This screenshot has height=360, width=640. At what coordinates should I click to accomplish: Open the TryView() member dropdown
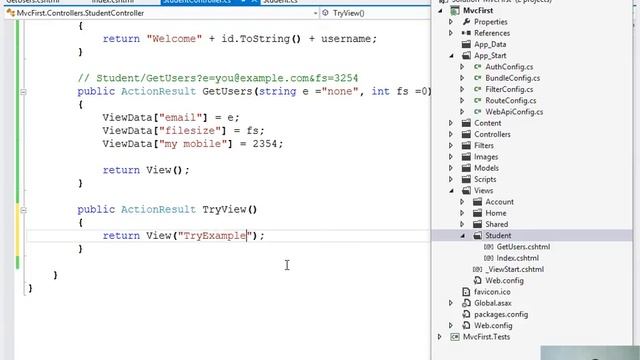click(x=375, y=13)
